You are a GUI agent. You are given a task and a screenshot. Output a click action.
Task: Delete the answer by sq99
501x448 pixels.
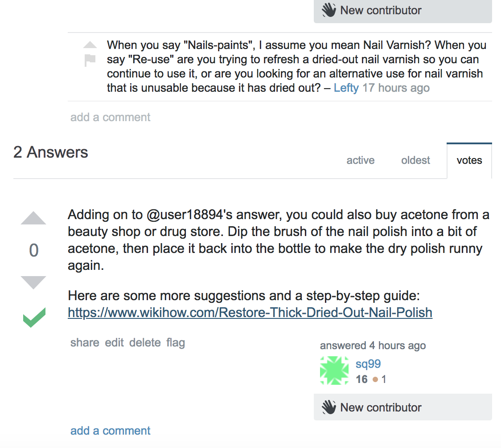(145, 342)
